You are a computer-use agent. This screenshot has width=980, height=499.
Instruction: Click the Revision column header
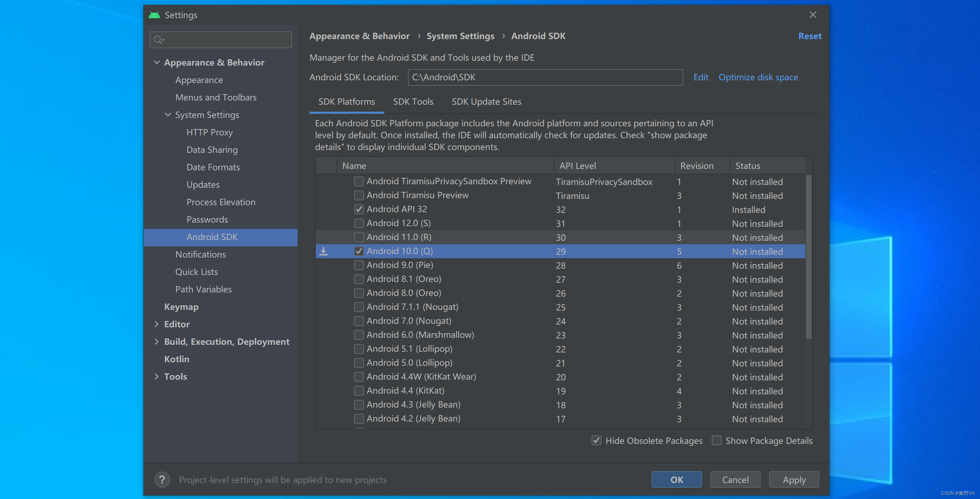(703, 166)
